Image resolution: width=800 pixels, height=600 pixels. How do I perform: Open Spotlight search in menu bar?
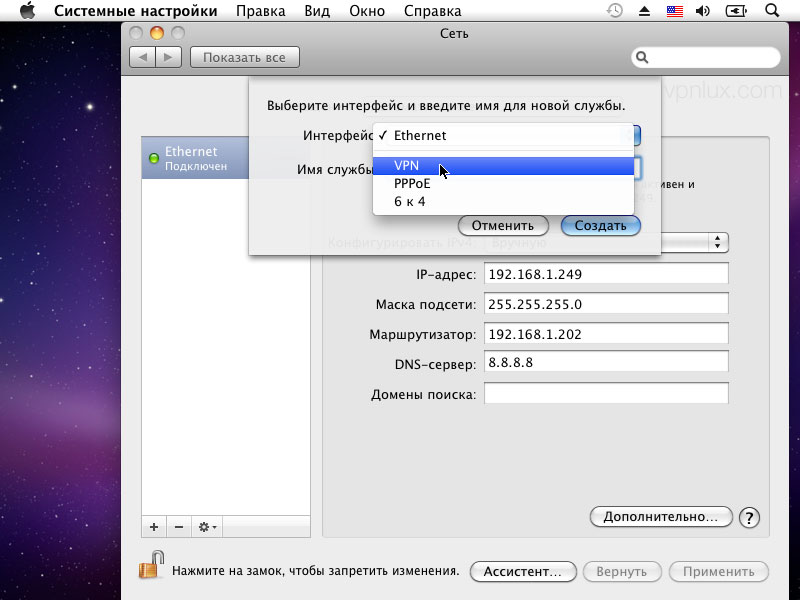click(x=771, y=11)
